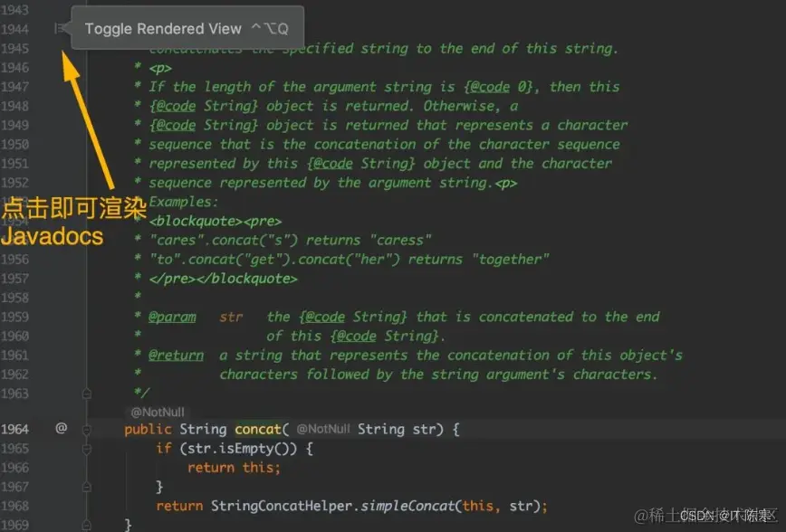This screenshot has width=786, height=532.
Task: Collapse the concat method fold at line 1964
Action: [x=87, y=430]
